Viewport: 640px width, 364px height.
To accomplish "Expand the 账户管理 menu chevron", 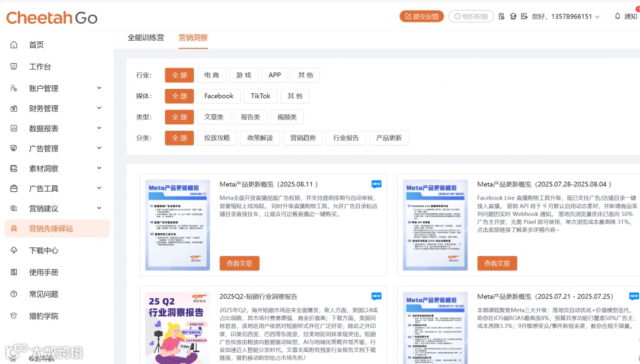I will pyautogui.click(x=99, y=88).
